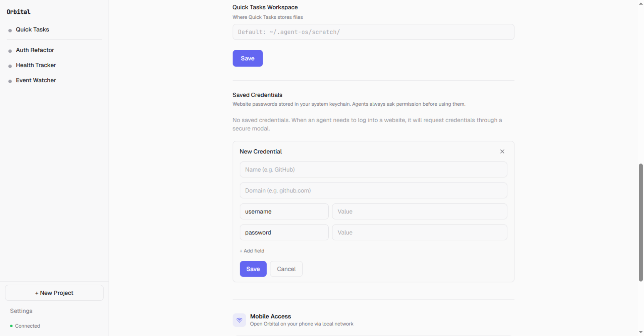Image resolution: width=644 pixels, height=336 pixels.
Task: Save the new credential
Action: pos(253,269)
